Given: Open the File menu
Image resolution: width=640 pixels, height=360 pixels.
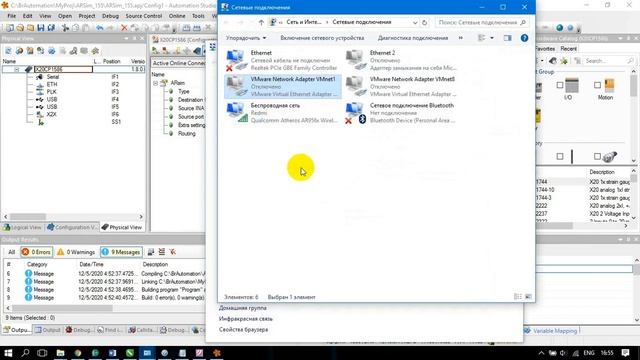Looking at the screenshot, I should click(11, 16).
